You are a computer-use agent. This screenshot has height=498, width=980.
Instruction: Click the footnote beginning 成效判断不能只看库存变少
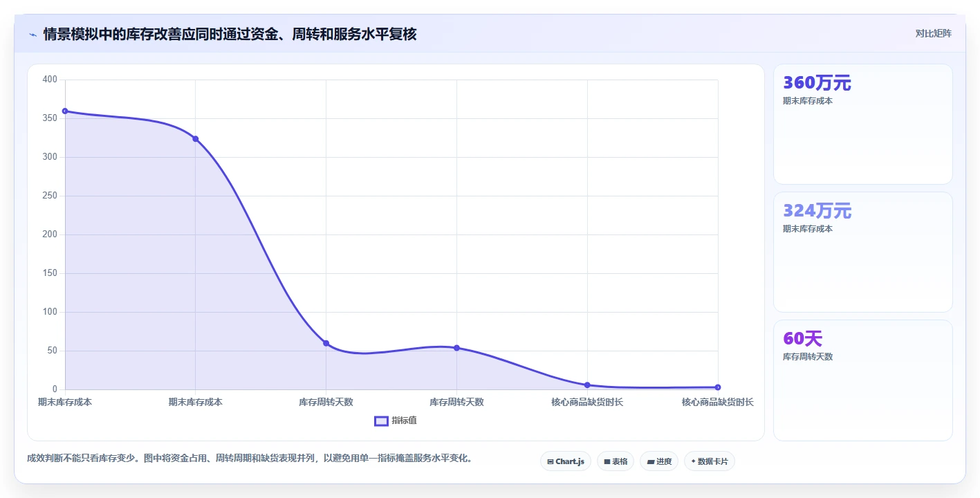coord(251,458)
